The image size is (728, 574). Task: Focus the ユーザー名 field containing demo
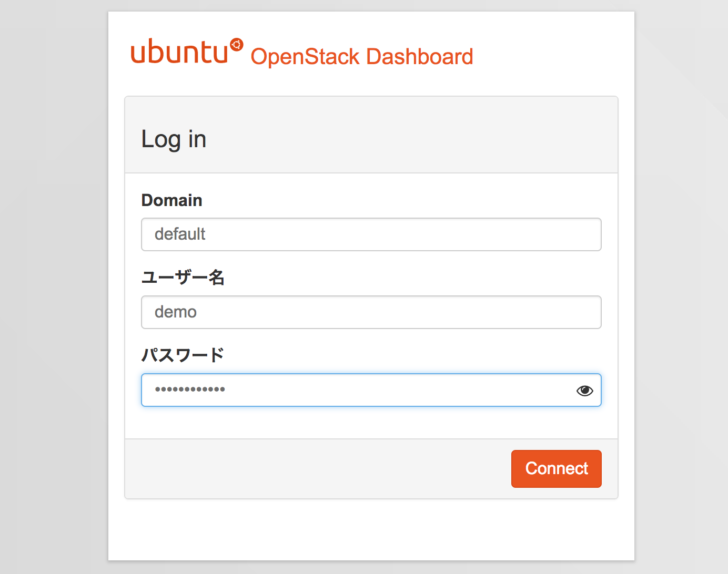pyautogui.click(x=371, y=312)
